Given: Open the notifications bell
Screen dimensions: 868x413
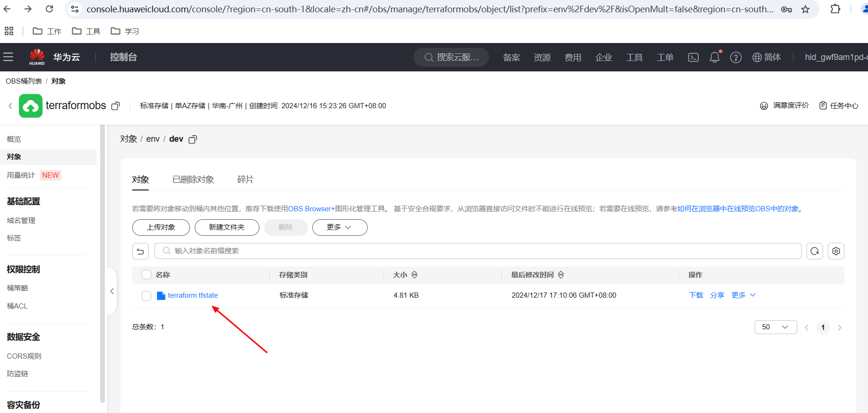Looking at the screenshot, I should click(x=714, y=57).
